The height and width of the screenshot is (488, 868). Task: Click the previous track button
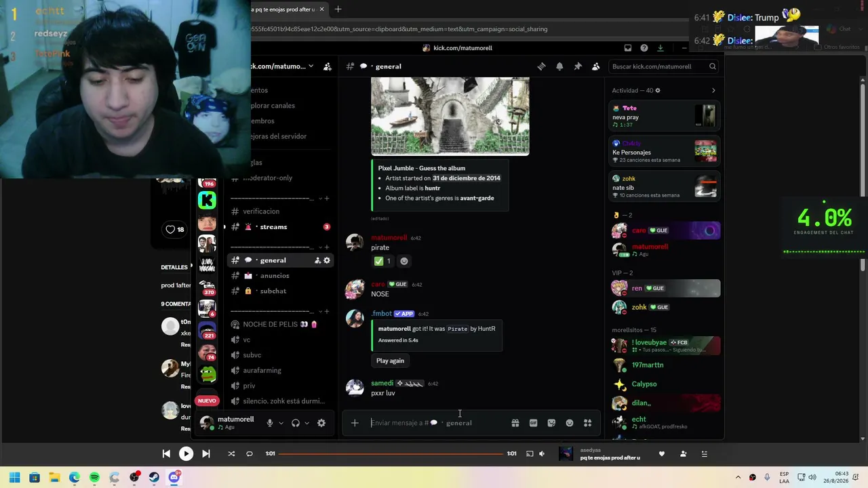pyautogui.click(x=166, y=453)
